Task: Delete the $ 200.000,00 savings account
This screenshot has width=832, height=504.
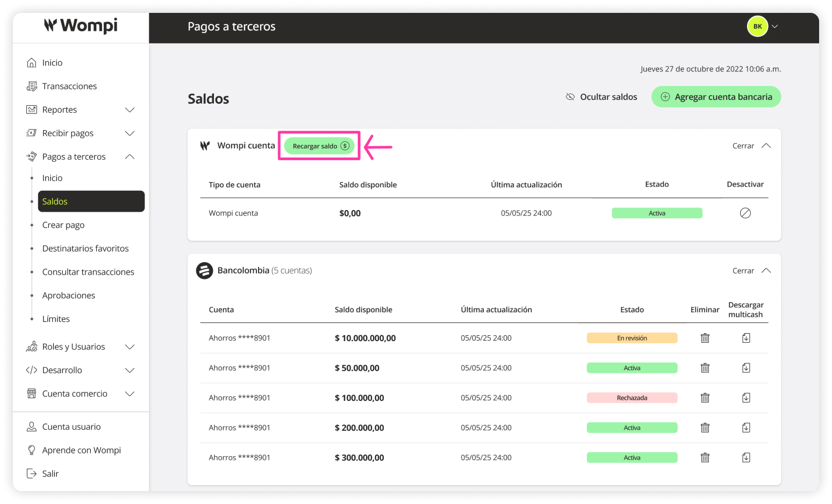Action: 705,428
